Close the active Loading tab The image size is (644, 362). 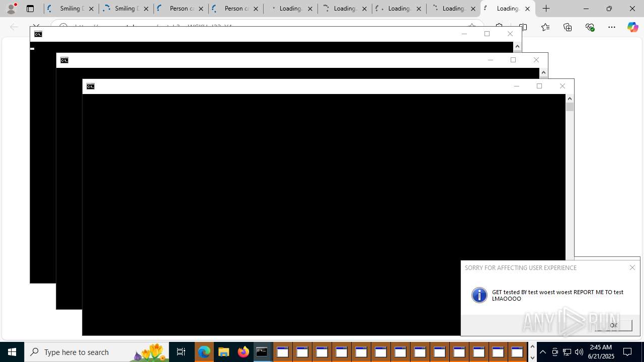click(x=527, y=9)
